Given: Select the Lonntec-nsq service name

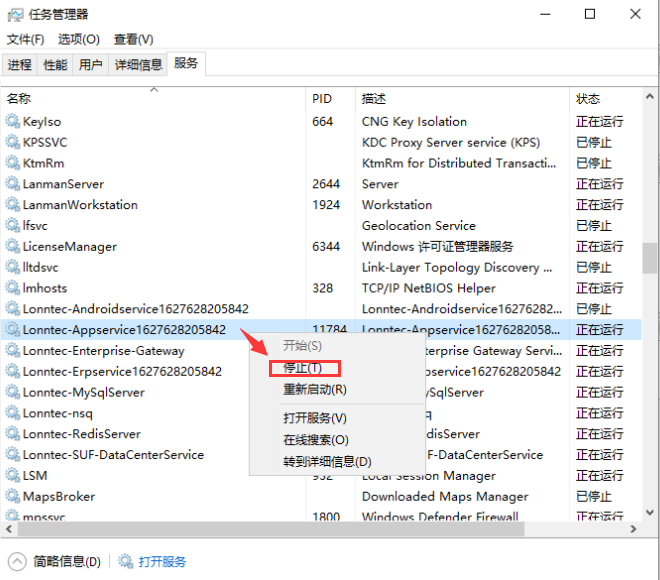Looking at the screenshot, I should point(58,413).
